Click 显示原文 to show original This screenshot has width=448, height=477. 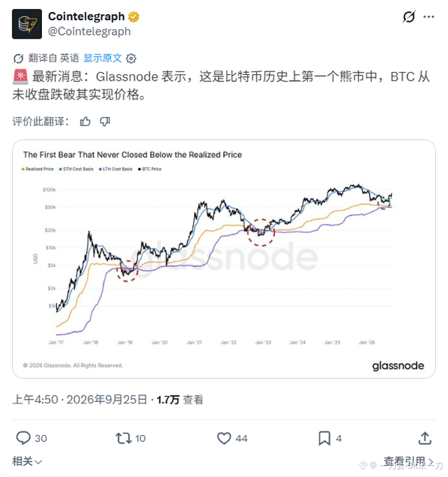coord(102,58)
